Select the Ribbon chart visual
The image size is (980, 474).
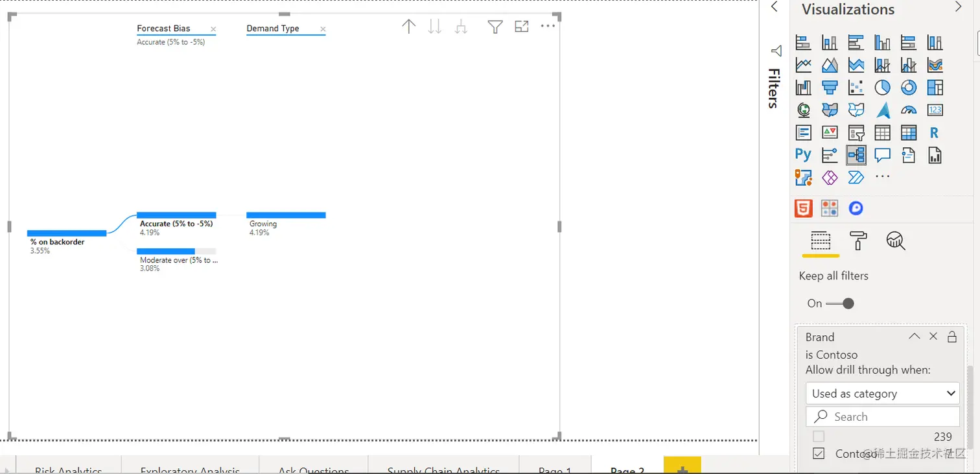click(x=935, y=65)
